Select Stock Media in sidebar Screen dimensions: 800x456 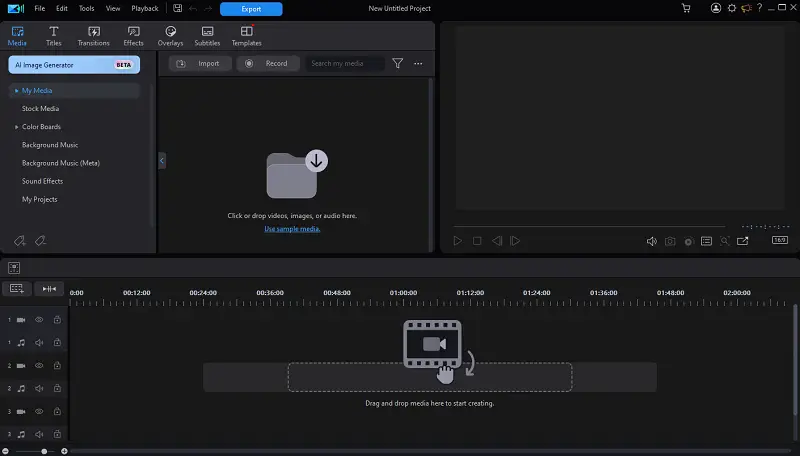(x=40, y=109)
